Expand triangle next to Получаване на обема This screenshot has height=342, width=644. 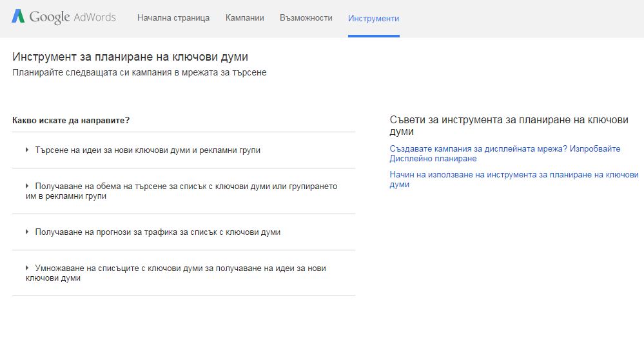point(27,186)
